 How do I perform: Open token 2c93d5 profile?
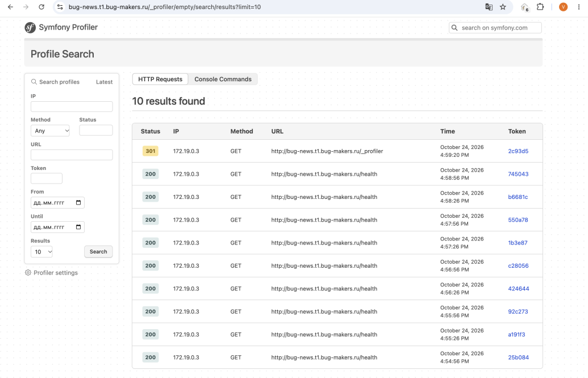(x=518, y=151)
